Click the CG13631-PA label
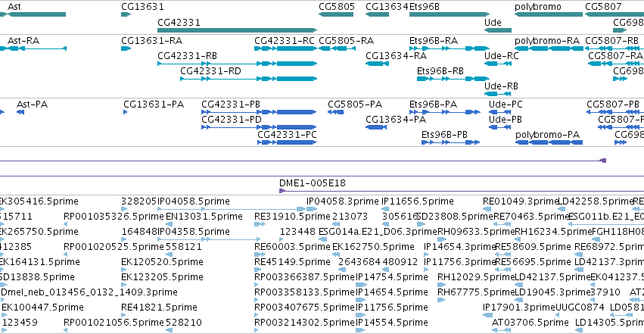 pos(154,105)
